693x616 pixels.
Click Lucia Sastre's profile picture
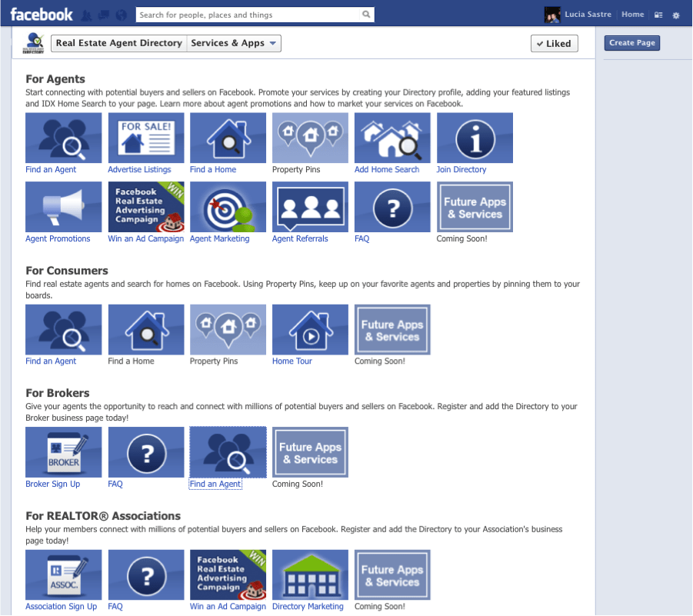click(552, 15)
